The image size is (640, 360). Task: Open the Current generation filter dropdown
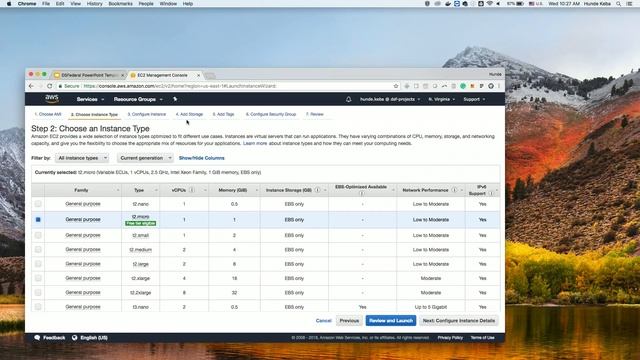pos(145,158)
